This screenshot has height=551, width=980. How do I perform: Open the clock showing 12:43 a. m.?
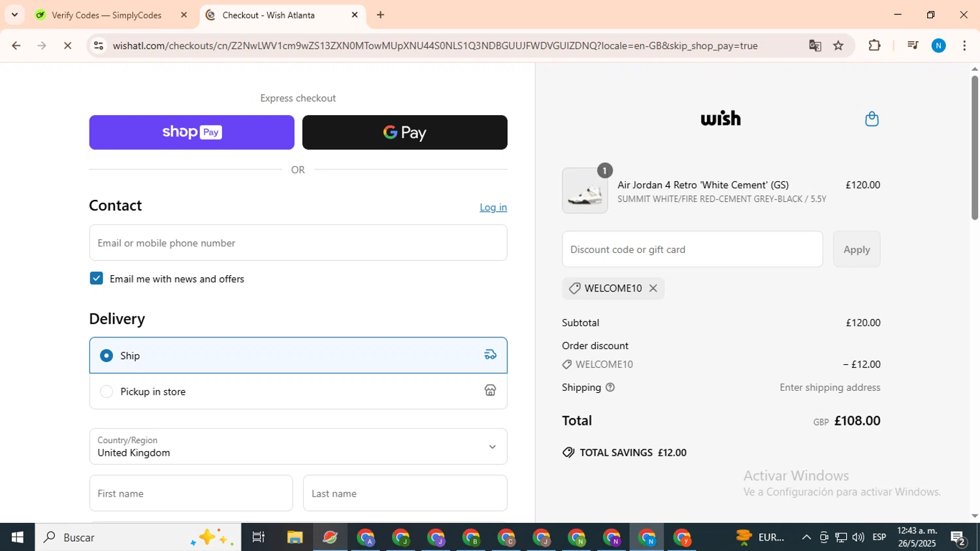(x=917, y=537)
